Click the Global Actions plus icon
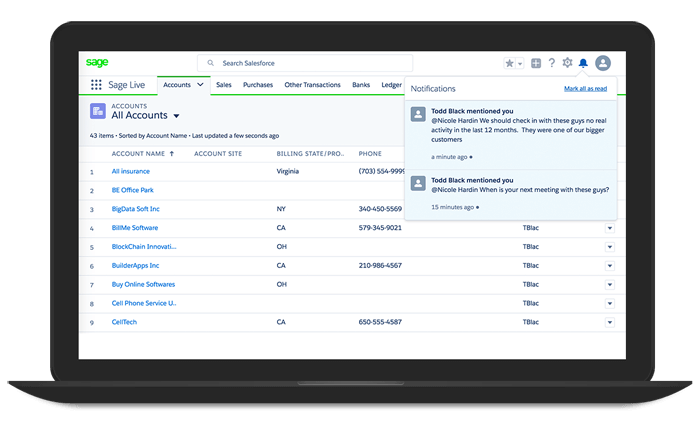The image size is (700, 422). click(x=536, y=63)
